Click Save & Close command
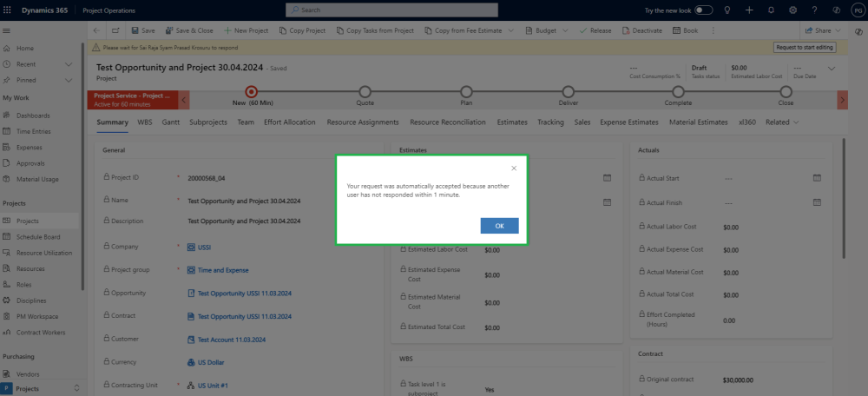The width and height of the screenshot is (868, 396). click(x=188, y=30)
